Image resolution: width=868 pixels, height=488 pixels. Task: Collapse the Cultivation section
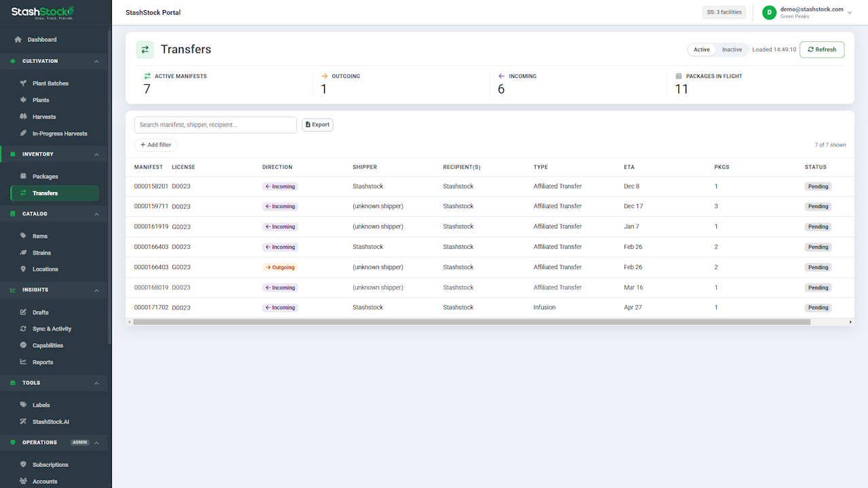(96, 61)
